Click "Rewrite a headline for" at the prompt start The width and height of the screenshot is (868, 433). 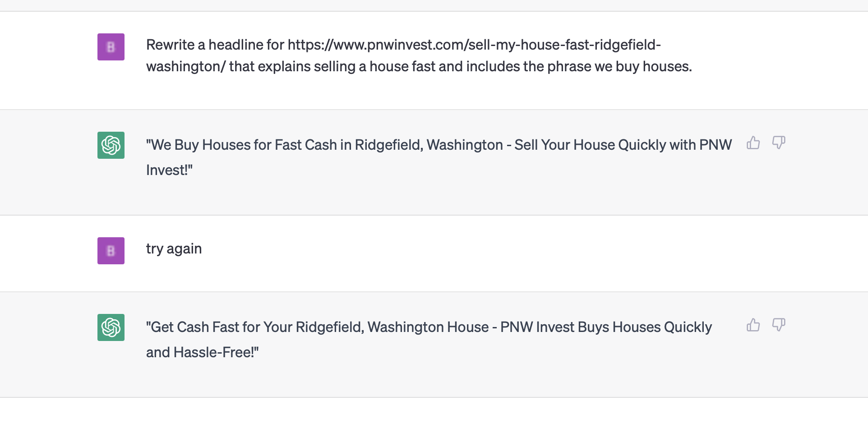pos(215,45)
